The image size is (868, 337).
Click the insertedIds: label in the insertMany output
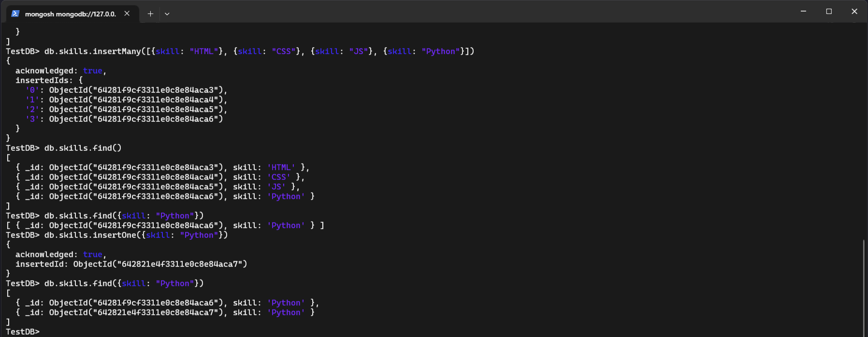(44, 80)
